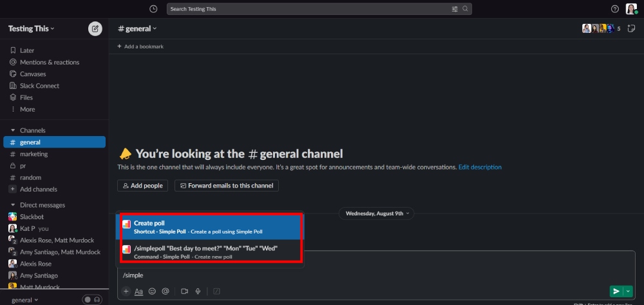Open the user profile avatar
The image size is (644, 305).
[x=631, y=8]
